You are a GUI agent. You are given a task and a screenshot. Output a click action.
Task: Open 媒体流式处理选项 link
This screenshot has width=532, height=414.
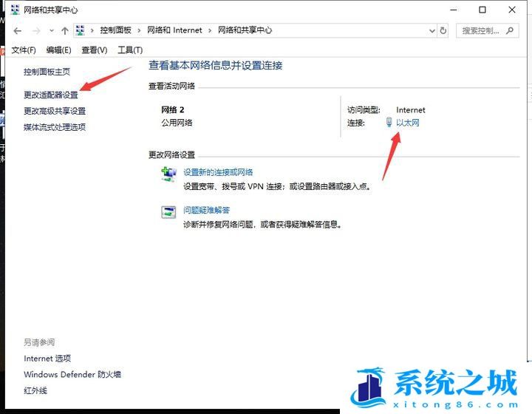55,127
